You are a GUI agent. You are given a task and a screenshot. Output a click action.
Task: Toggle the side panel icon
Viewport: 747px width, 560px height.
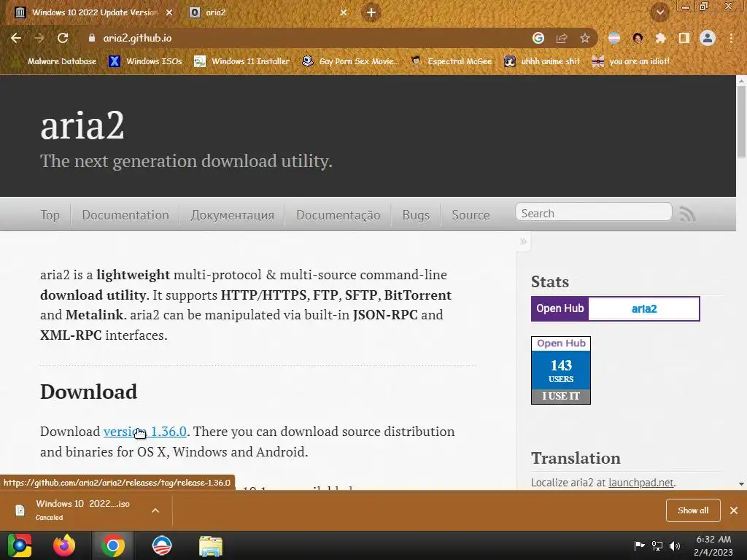point(684,38)
